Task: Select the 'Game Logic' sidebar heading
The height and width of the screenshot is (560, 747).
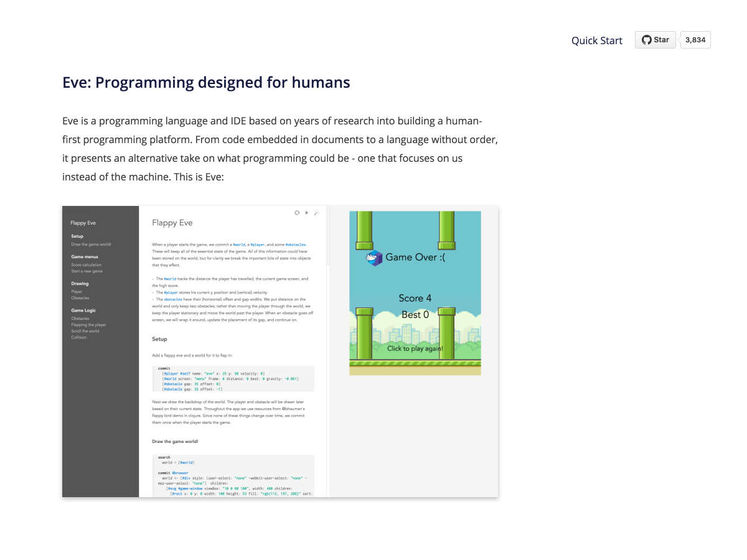Action: click(x=83, y=310)
